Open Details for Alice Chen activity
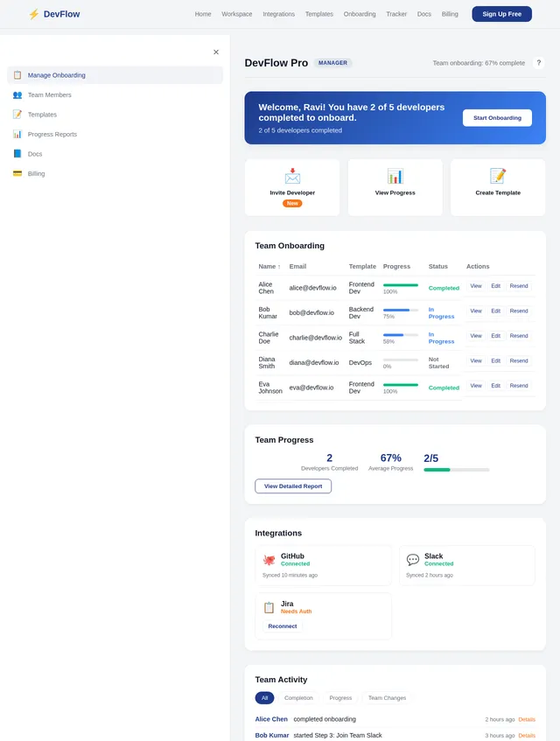The image size is (560, 741). pyautogui.click(x=527, y=719)
